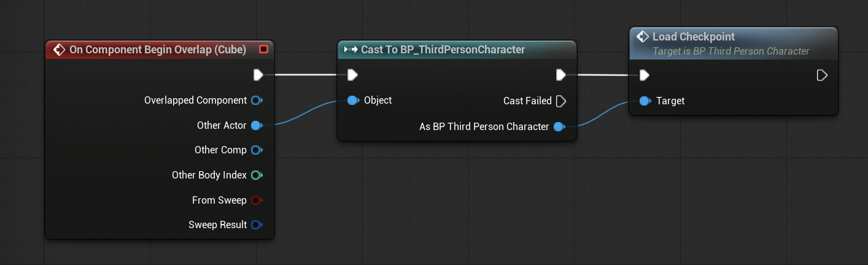Viewport: 868px width, 265px height.
Task: Select the Load Checkpoint node header
Action: (x=734, y=43)
